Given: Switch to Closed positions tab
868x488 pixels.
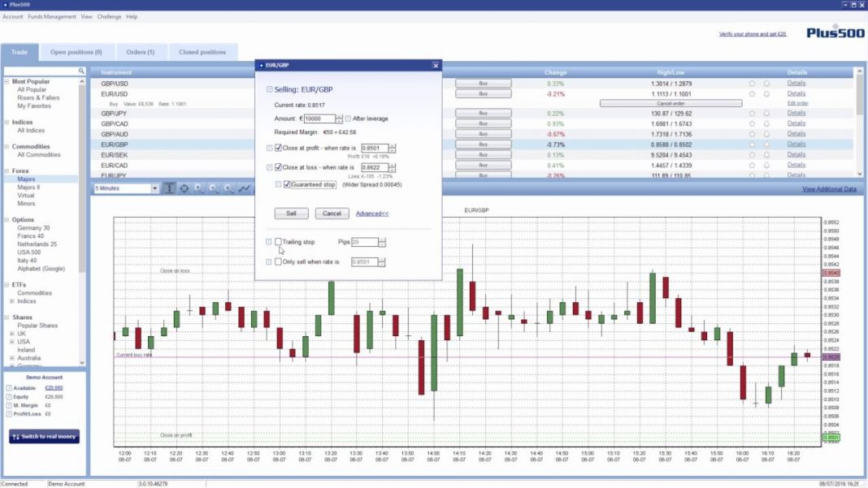Looking at the screenshot, I should (x=202, y=52).
